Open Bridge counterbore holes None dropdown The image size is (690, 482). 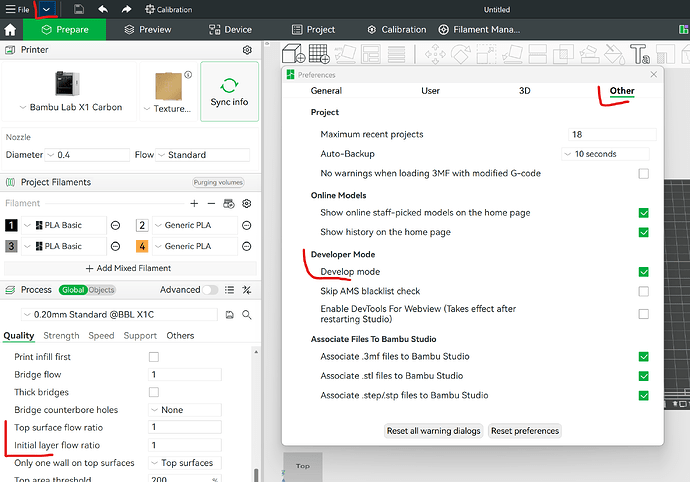pyautogui.click(x=185, y=410)
